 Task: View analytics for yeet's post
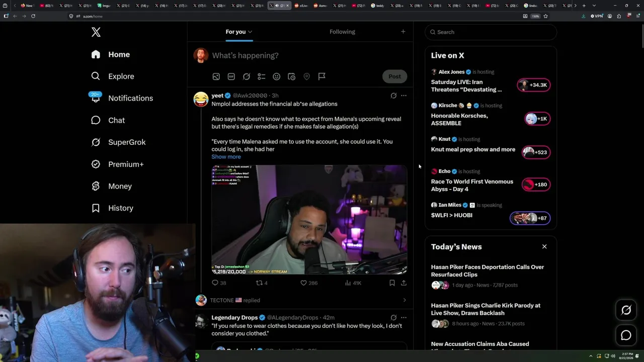[353, 283]
